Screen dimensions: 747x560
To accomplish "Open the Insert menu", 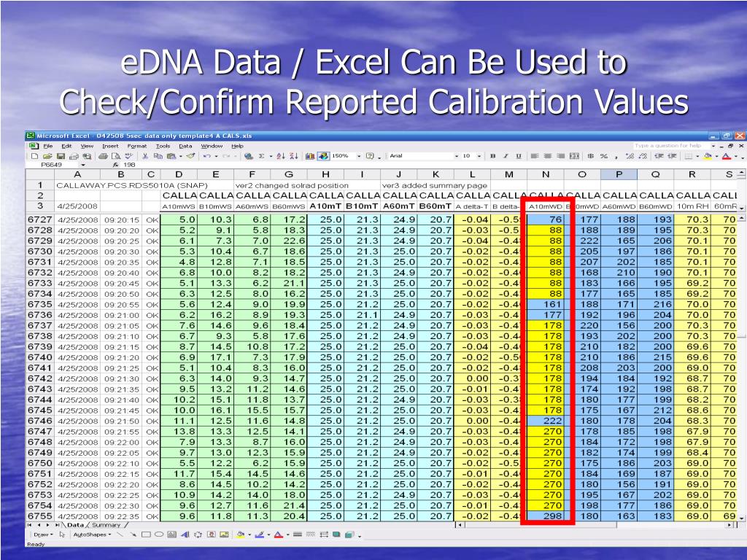I will point(111,146).
